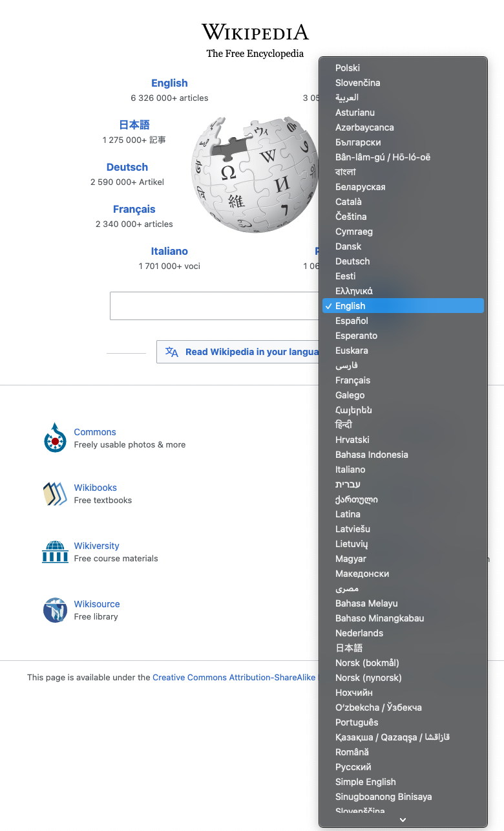Screen dimensions: 504x831
Task: Pick Нохчийн from the language list
Action: [x=403, y=693]
